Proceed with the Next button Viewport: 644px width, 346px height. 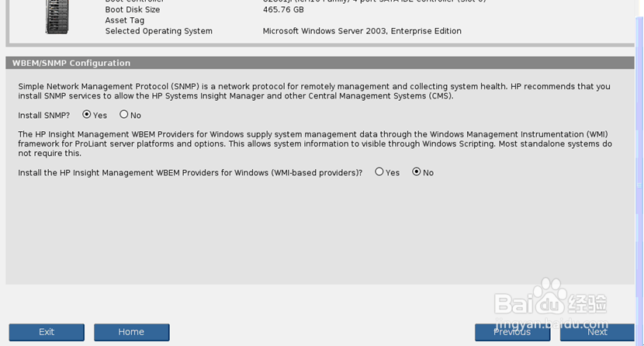[x=597, y=332]
